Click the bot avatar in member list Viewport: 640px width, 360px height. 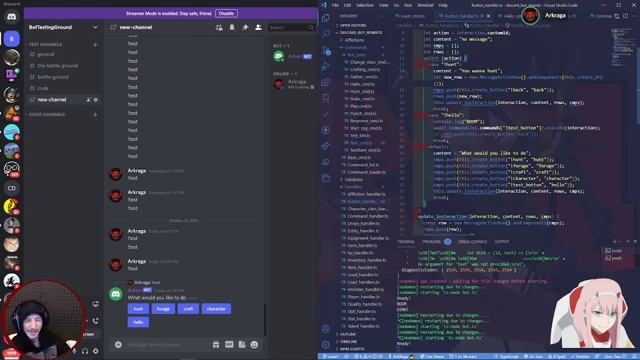(279, 56)
